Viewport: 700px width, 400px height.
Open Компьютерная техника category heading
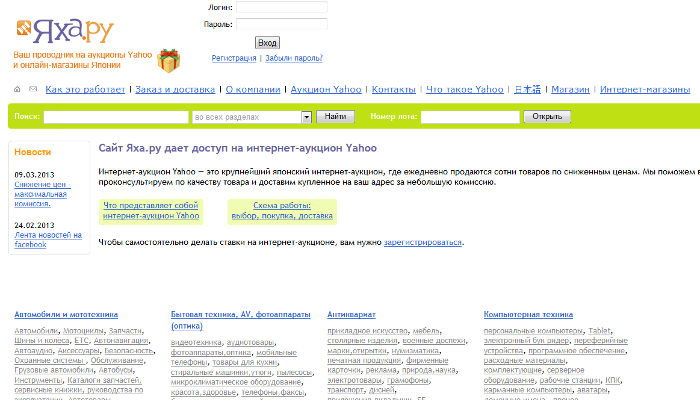tap(528, 315)
